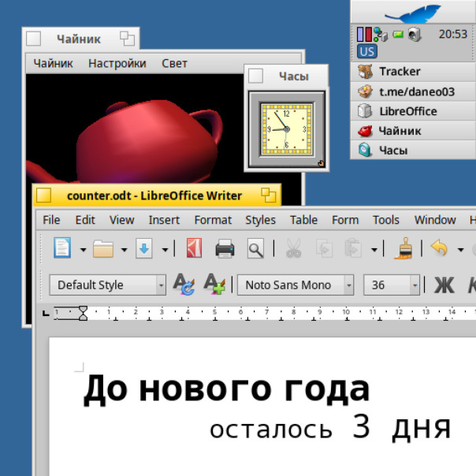Open the Window menu in Writer
This screenshot has width=476, height=476.
click(x=435, y=220)
